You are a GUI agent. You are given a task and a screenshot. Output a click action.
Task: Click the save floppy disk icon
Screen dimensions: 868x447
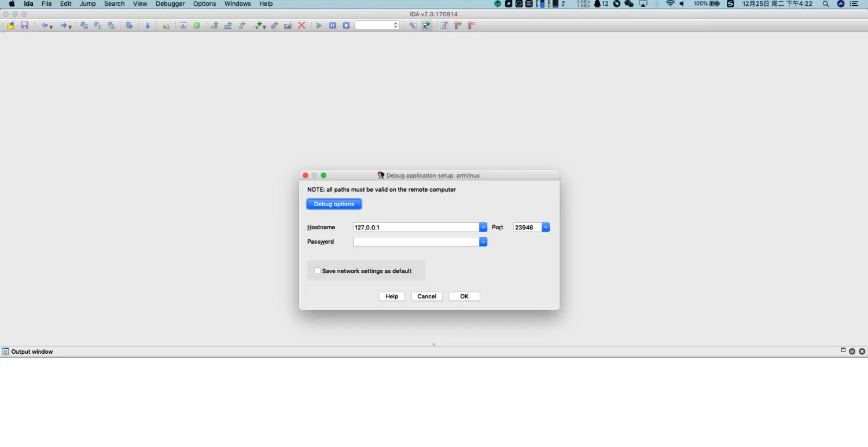click(x=24, y=25)
